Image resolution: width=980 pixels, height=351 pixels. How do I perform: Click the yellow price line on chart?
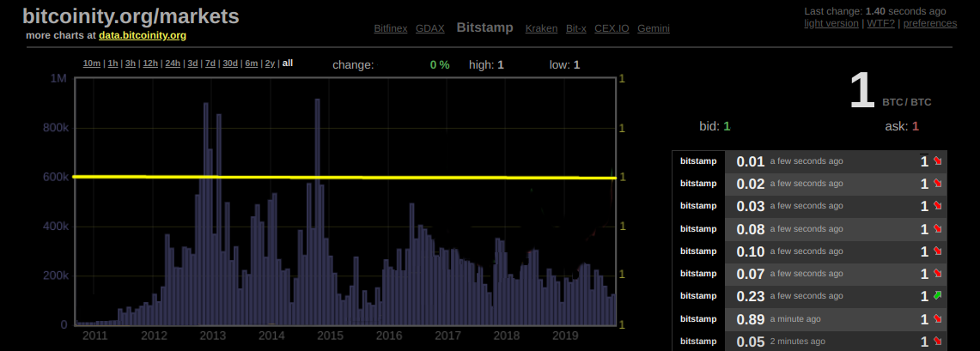(x=344, y=177)
